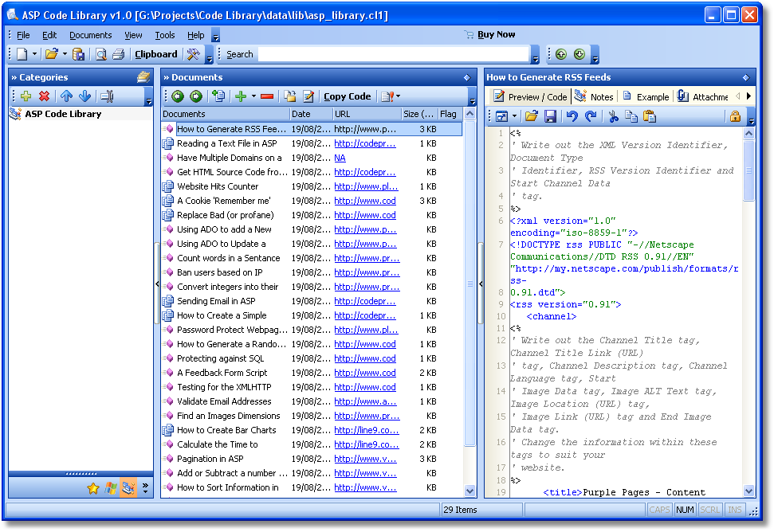Add a new category with the green plus
This screenshot has width=774, height=532.
(x=26, y=95)
